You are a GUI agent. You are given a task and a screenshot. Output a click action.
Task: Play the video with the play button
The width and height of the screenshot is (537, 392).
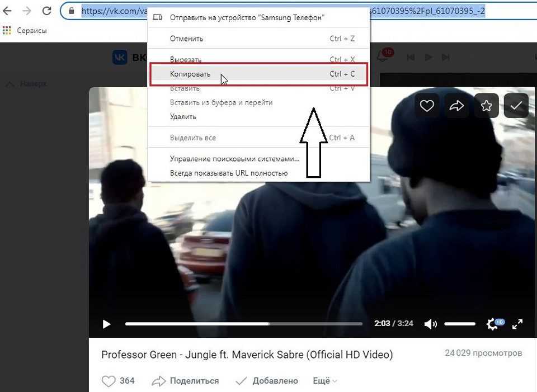pyautogui.click(x=106, y=324)
